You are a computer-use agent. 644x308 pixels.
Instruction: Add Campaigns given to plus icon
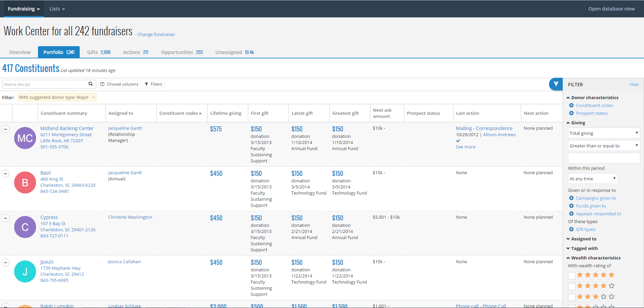[x=571, y=198]
